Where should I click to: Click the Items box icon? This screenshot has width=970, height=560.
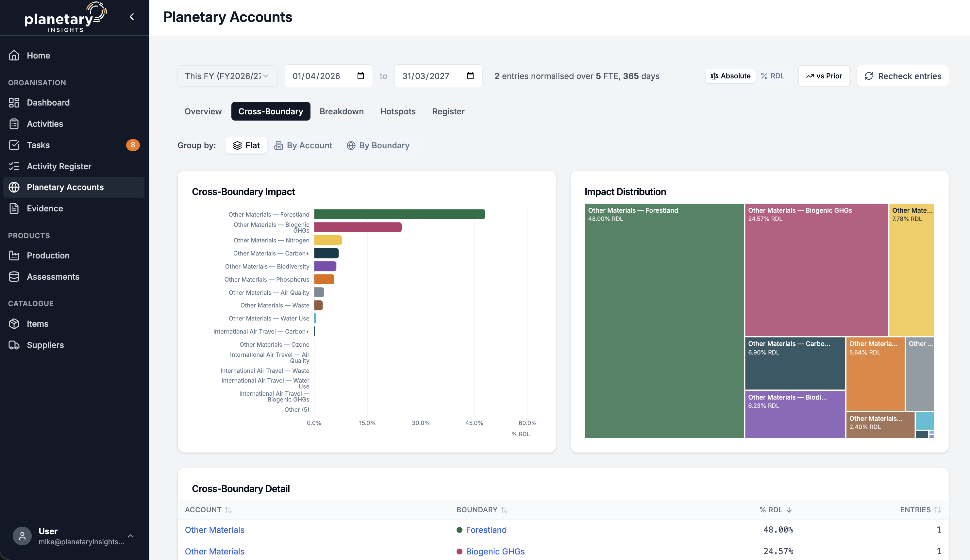click(14, 323)
